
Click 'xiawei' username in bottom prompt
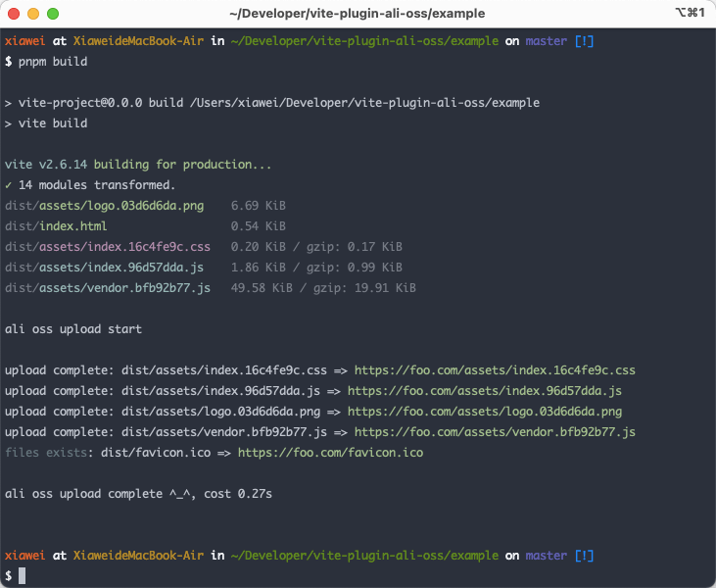pyautogui.click(x=25, y=556)
